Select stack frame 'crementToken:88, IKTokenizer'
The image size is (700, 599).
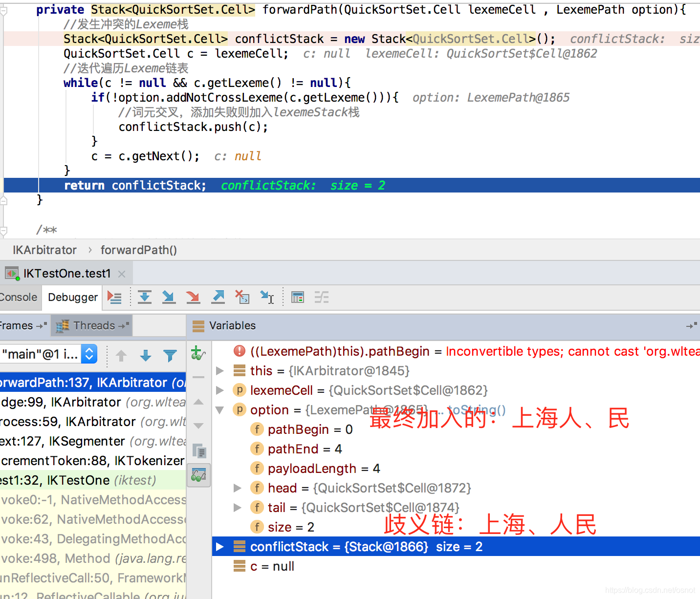pos(93,461)
